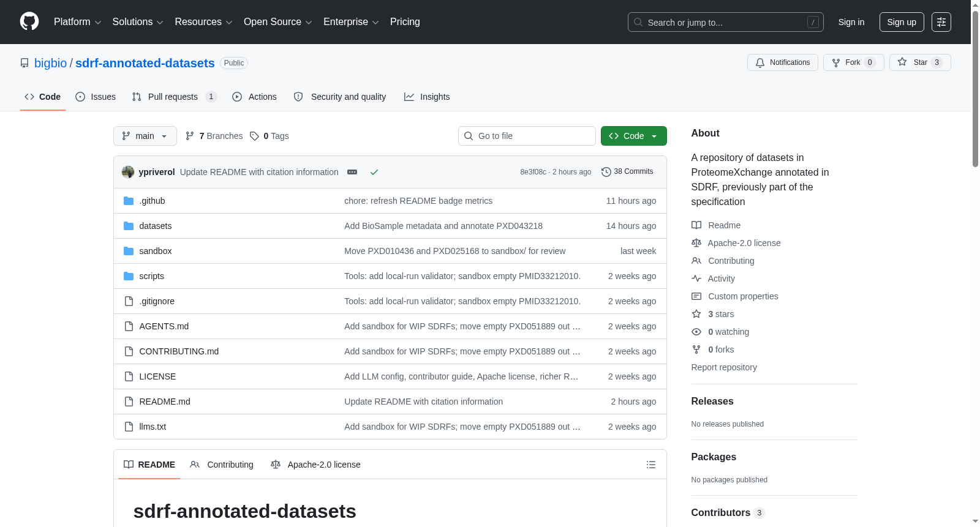
Task: Click the tag icon beside Tags
Action: click(255, 136)
